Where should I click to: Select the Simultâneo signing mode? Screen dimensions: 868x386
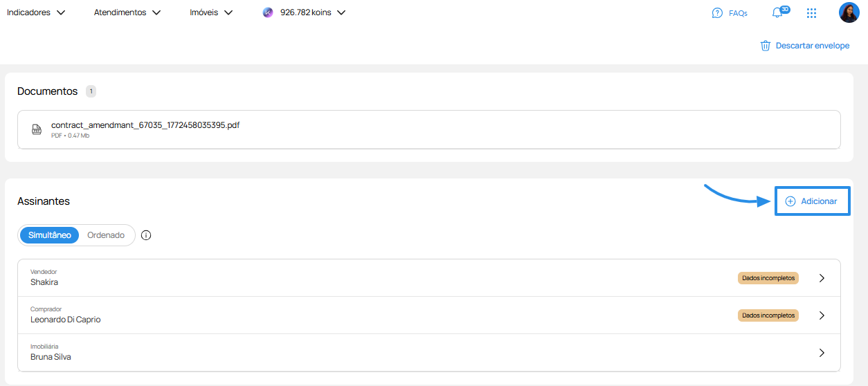(x=49, y=235)
